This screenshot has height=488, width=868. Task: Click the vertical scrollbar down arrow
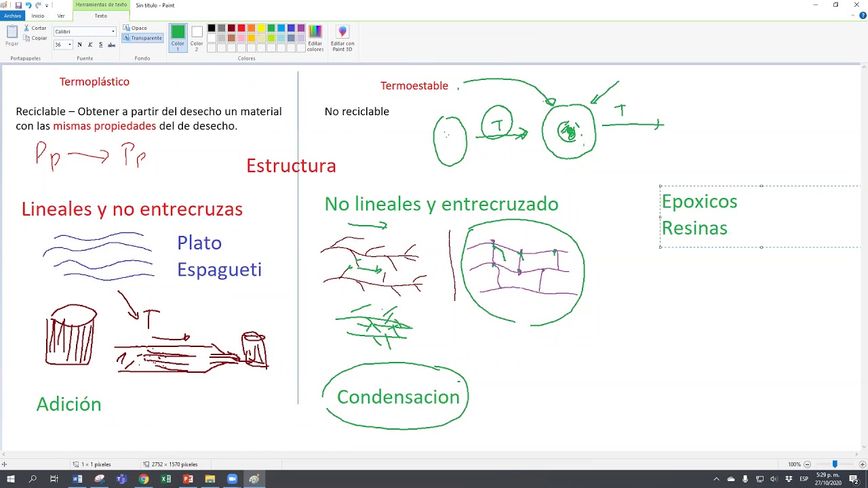pos(864,447)
